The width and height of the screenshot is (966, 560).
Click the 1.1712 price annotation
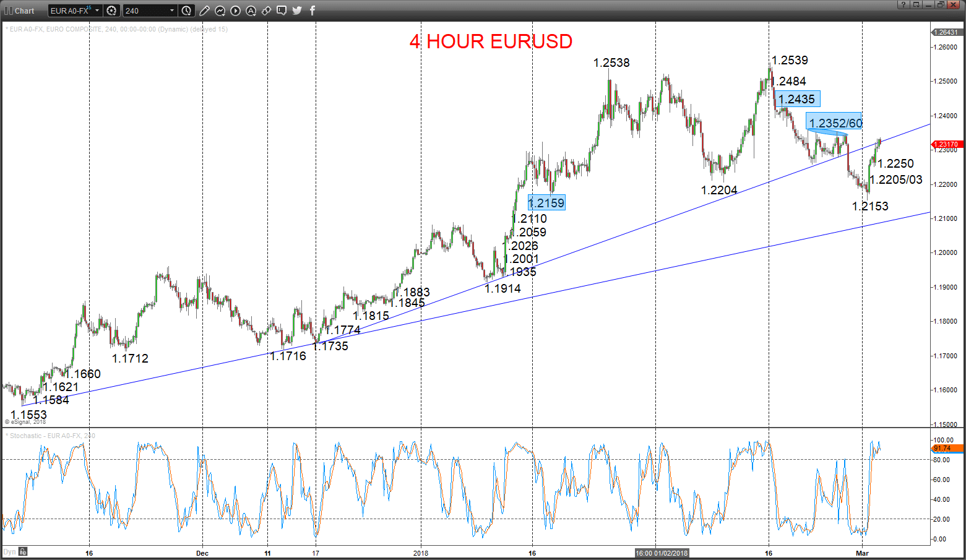click(x=130, y=358)
